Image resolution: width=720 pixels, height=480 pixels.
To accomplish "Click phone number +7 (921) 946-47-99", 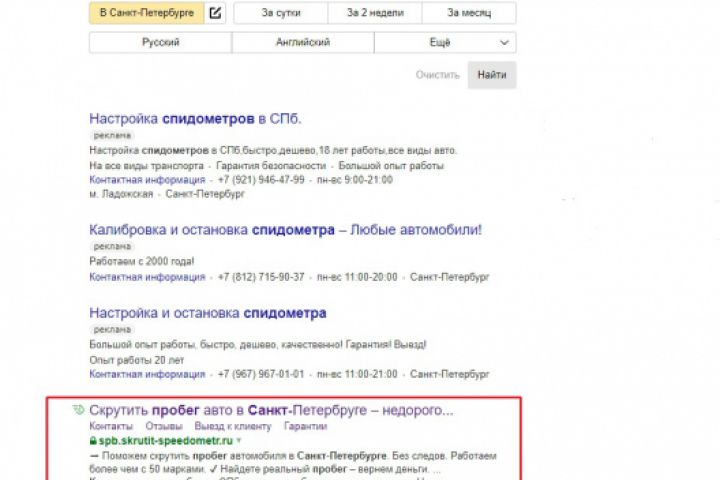I will pos(261,180).
